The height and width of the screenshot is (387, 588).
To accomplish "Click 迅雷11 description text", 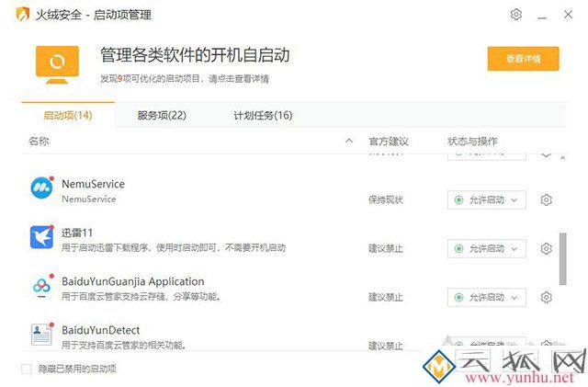I will point(174,248).
